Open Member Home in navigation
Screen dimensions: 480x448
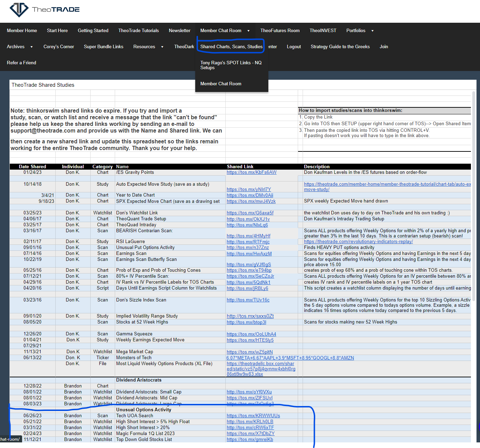pos(22,31)
